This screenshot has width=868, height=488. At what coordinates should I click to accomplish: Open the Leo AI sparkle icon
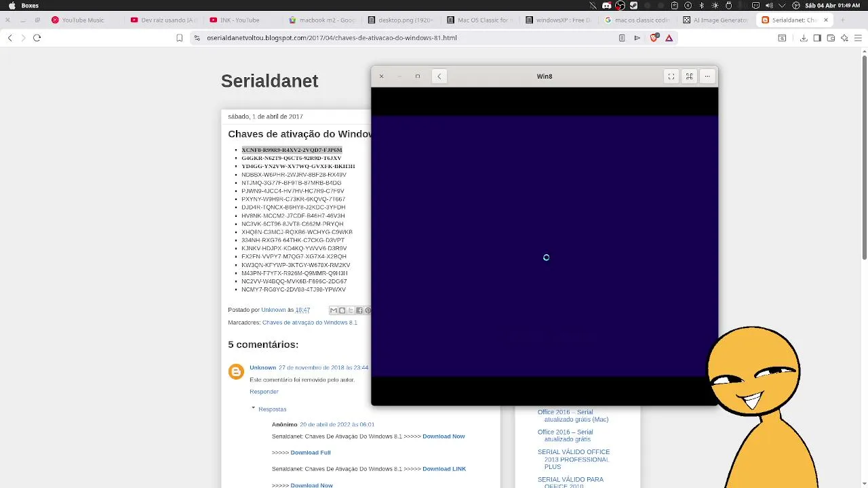tap(844, 38)
